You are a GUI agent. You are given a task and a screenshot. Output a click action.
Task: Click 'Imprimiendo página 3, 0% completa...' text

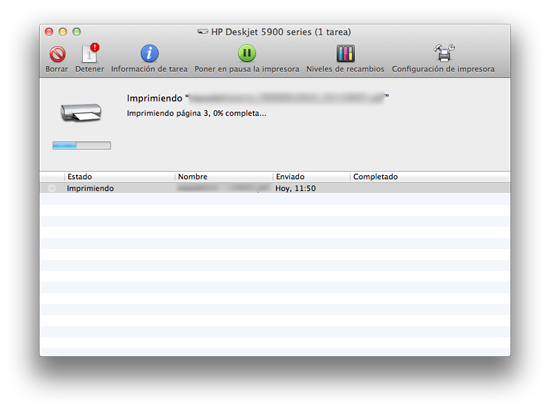click(x=196, y=113)
